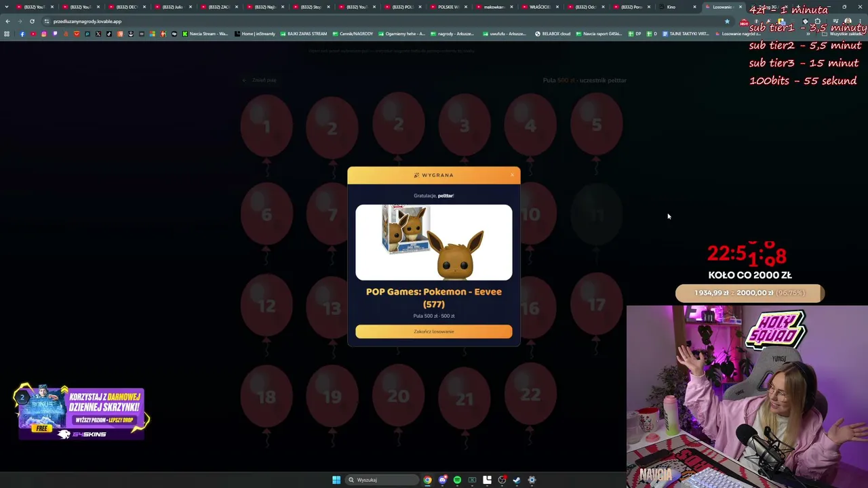Screen dimensions: 868x488
Task: Open the Apps grid in bookmarks bar
Action: click(7, 34)
